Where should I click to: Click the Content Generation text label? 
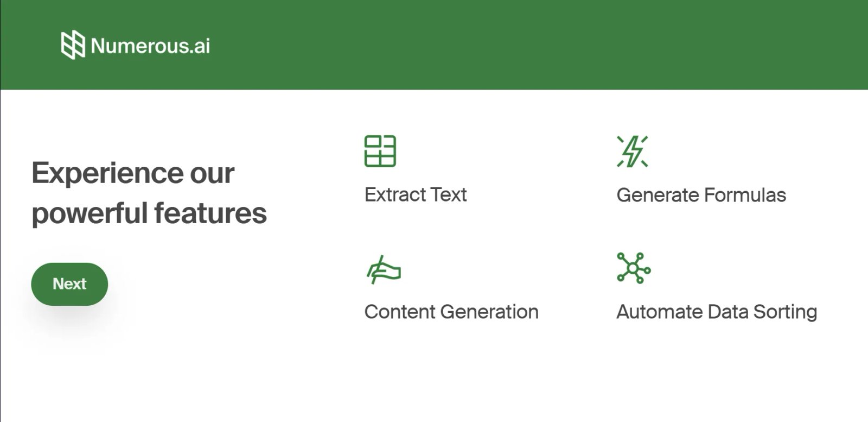pyautogui.click(x=451, y=311)
